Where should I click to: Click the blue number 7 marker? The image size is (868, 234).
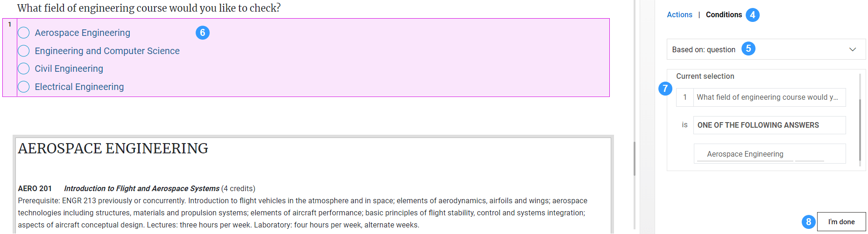[x=665, y=89]
